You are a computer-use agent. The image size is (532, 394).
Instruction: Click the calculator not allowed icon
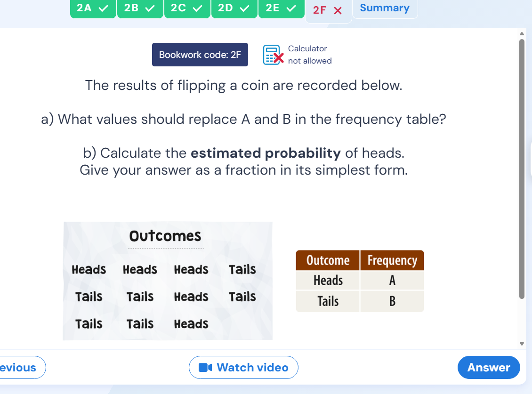(x=272, y=54)
